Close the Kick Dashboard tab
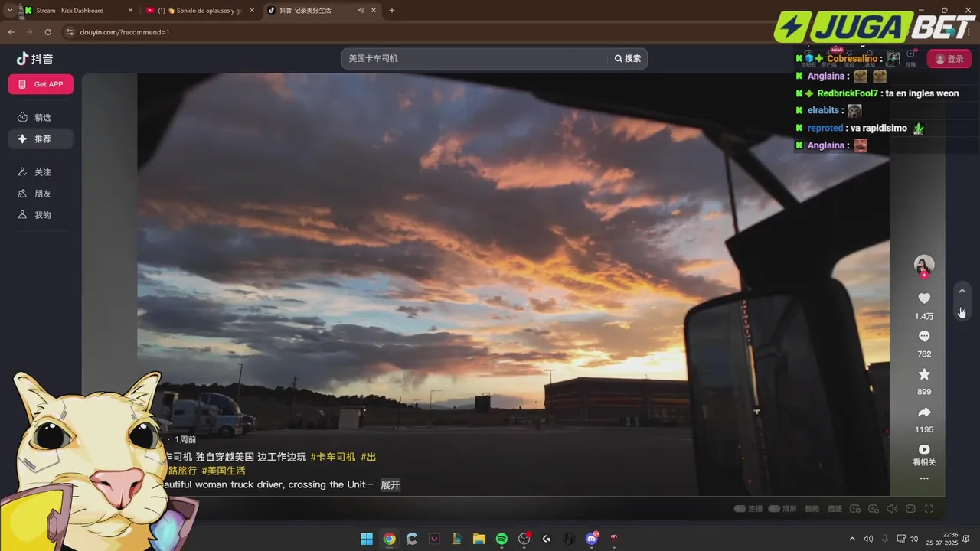Screen dimensions: 980x551 coord(130,11)
